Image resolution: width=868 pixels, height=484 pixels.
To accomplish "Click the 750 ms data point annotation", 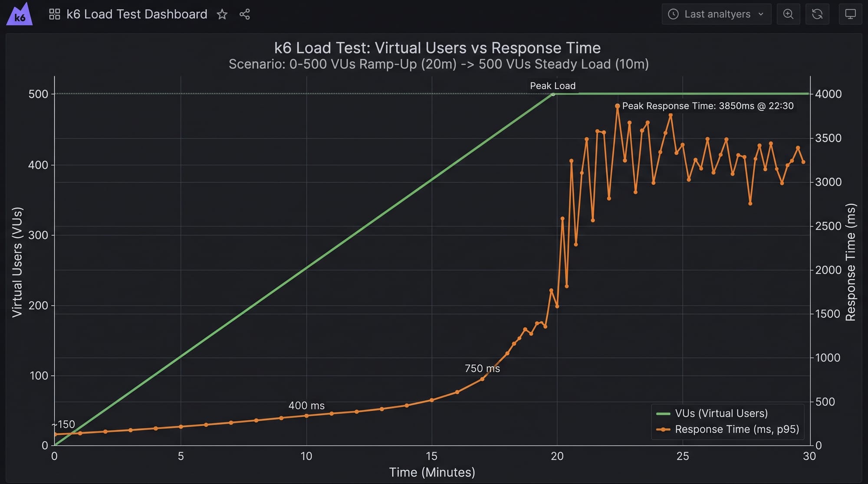I will 482,368.
